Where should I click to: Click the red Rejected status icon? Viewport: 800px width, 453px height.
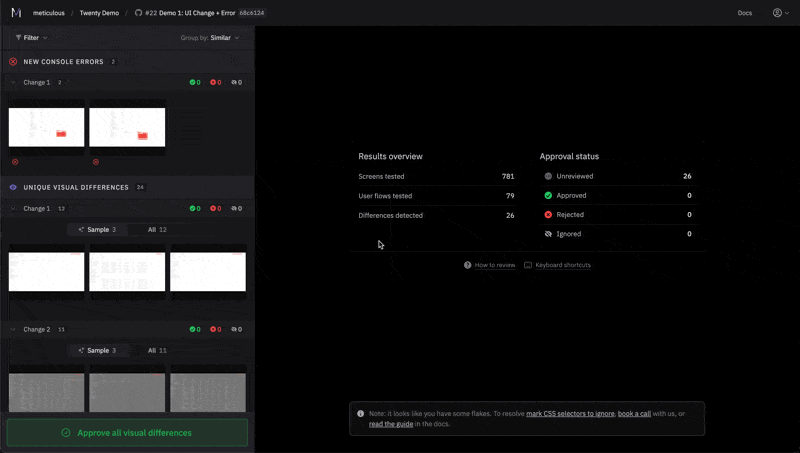(x=548, y=215)
